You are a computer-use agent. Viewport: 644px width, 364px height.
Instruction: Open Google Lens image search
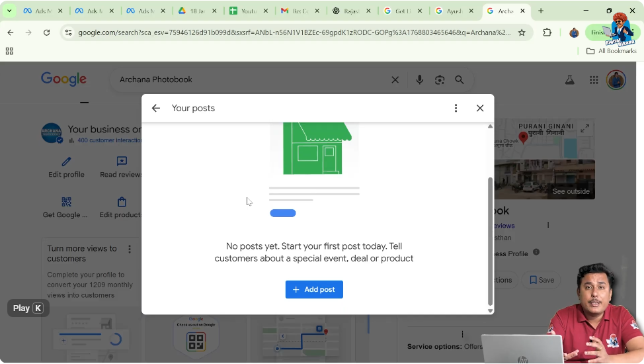pos(440,80)
